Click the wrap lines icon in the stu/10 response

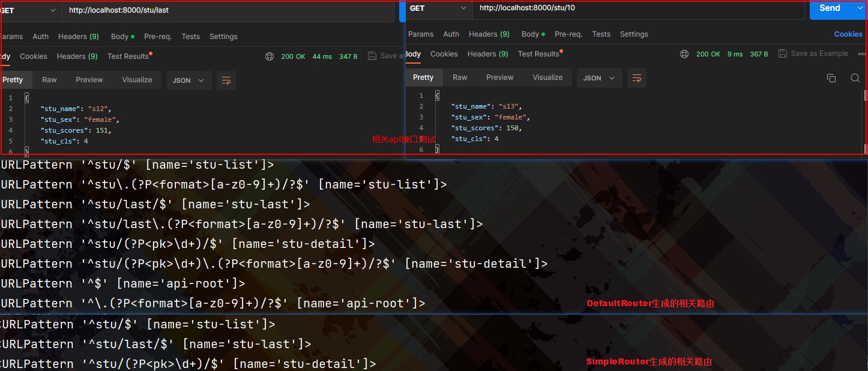637,78
